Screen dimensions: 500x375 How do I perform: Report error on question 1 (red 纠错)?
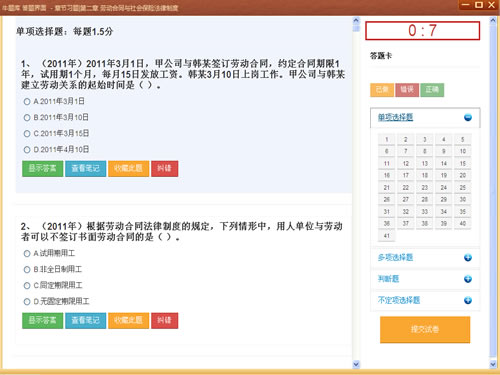165,168
